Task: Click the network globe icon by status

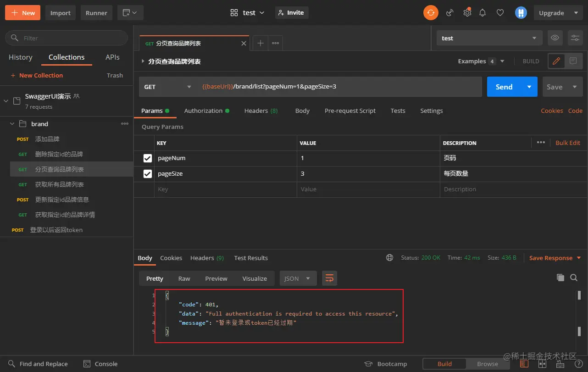Action: click(389, 258)
